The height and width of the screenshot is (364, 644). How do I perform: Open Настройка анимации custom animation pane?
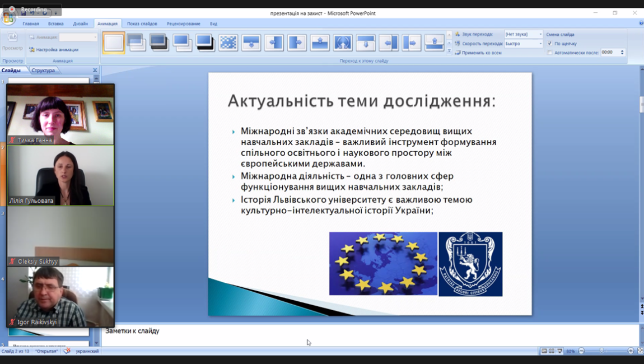54,50
